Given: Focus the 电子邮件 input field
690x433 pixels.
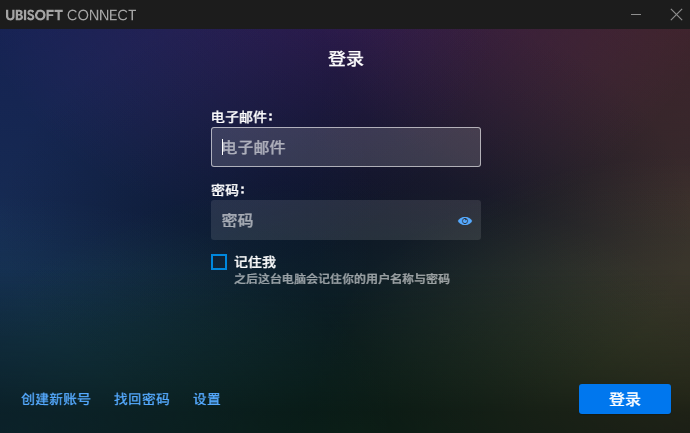Looking at the screenshot, I should tap(345, 147).
